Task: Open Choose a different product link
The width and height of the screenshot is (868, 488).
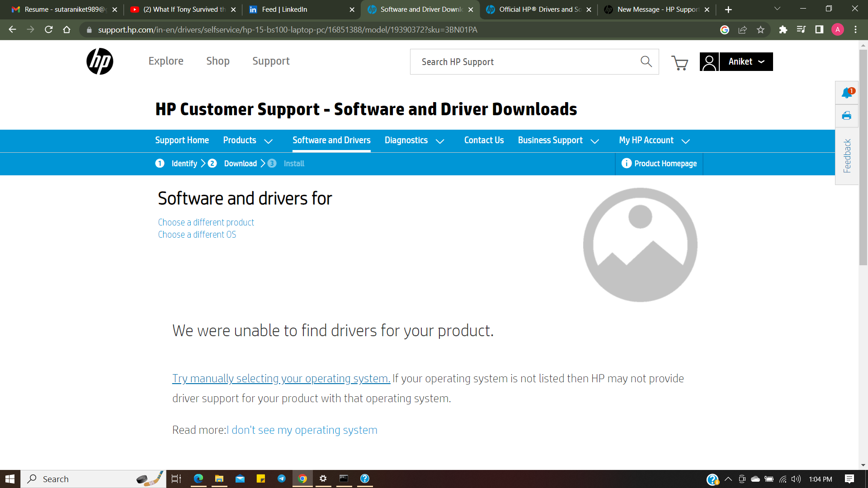Action: tap(206, 222)
